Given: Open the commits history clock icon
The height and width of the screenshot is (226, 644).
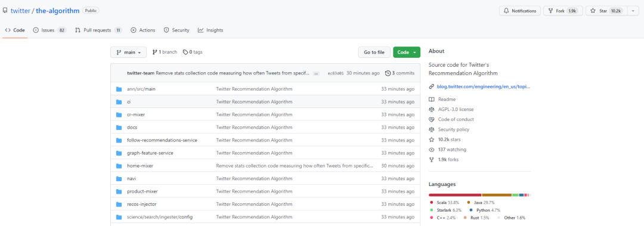Looking at the screenshot, I should (x=388, y=73).
